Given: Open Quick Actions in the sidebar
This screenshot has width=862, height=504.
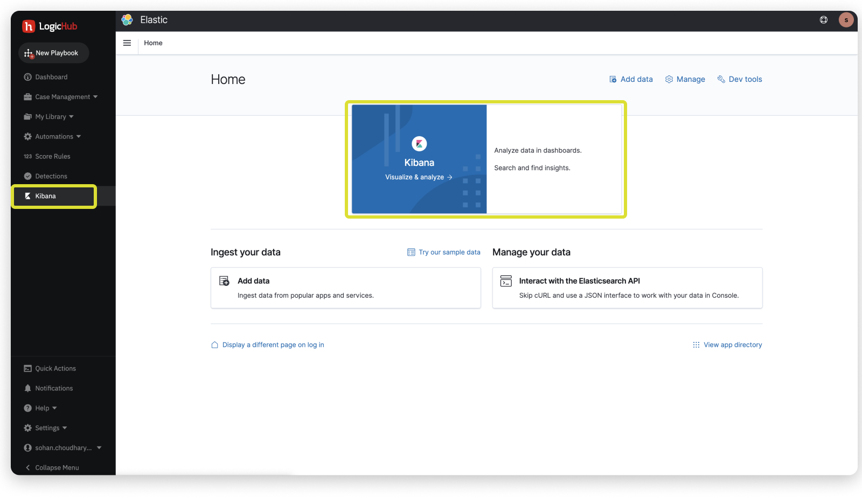Looking at the screenshot, I should (55, 368).
